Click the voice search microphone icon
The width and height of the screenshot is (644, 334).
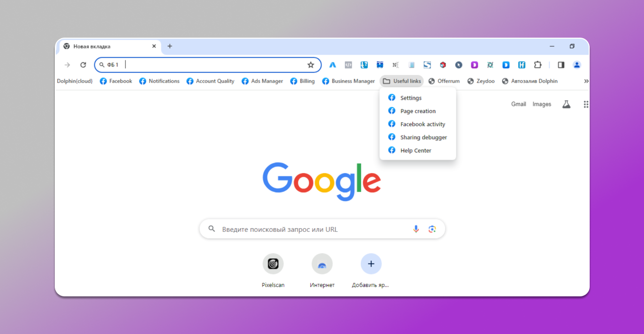(416, 229)
